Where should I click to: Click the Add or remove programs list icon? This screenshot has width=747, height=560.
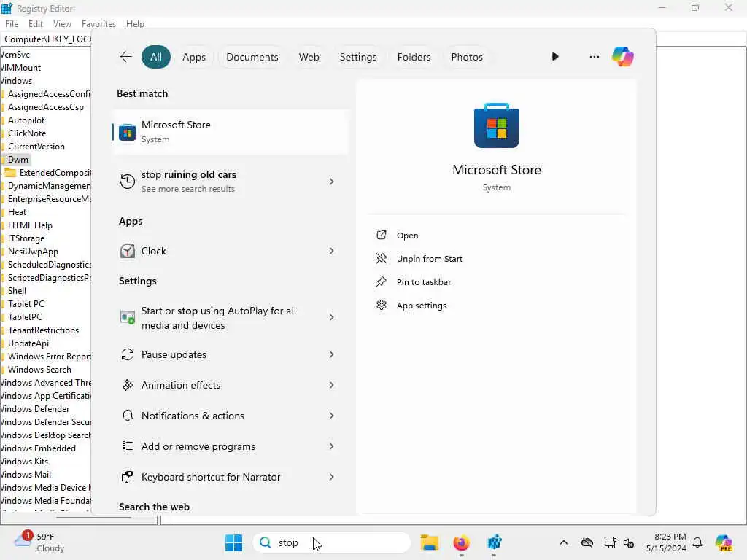click(x=127, y=446)
